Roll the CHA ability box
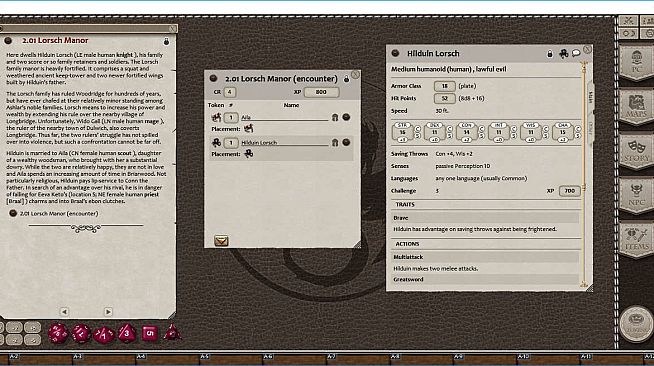The height and width of the screenshot is (366, 654). click(563, 133)
